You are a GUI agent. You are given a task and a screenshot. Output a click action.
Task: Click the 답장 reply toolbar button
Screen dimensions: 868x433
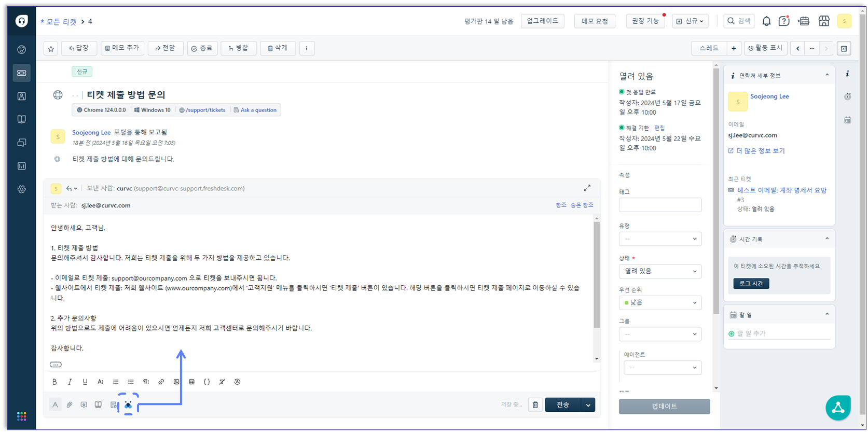[79, 48]
